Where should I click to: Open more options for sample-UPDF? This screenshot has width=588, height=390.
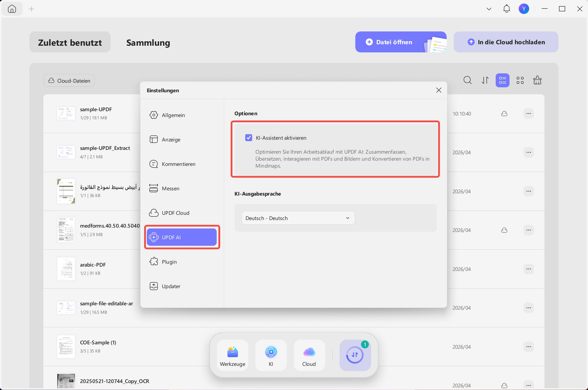tap(529, 114)
